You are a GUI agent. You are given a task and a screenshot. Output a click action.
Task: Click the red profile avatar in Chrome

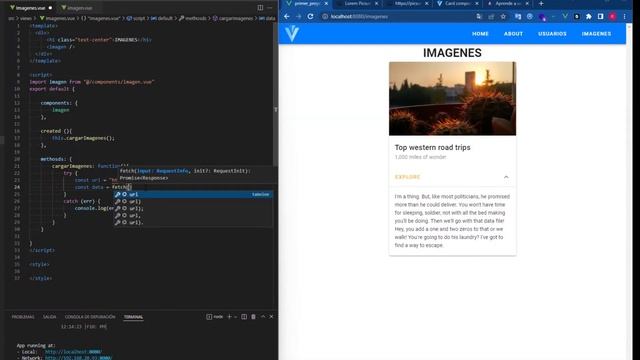coord(612,16)
